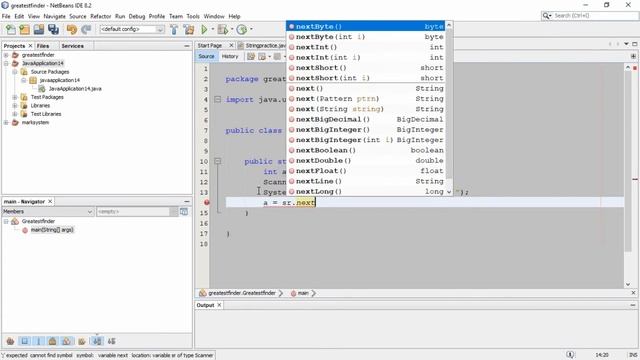Toggle Show Fields filter in Navigator

[24, 341]
